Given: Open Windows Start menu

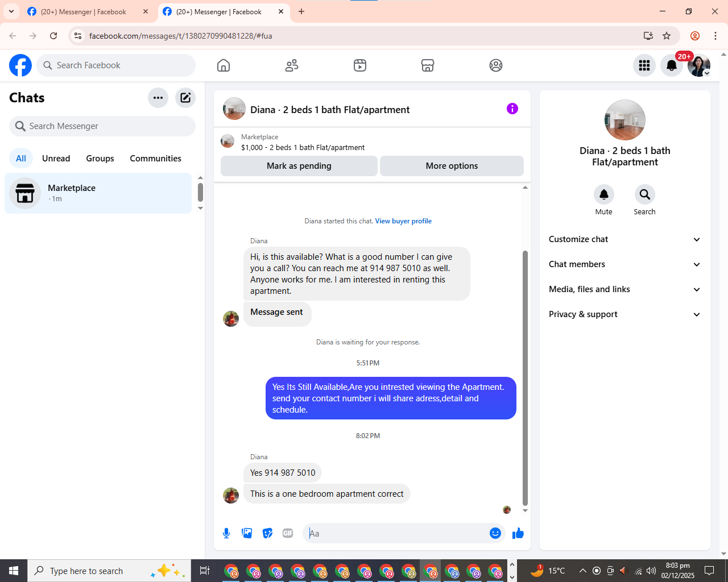Looking at the screenshot, I should pos(14,571).
